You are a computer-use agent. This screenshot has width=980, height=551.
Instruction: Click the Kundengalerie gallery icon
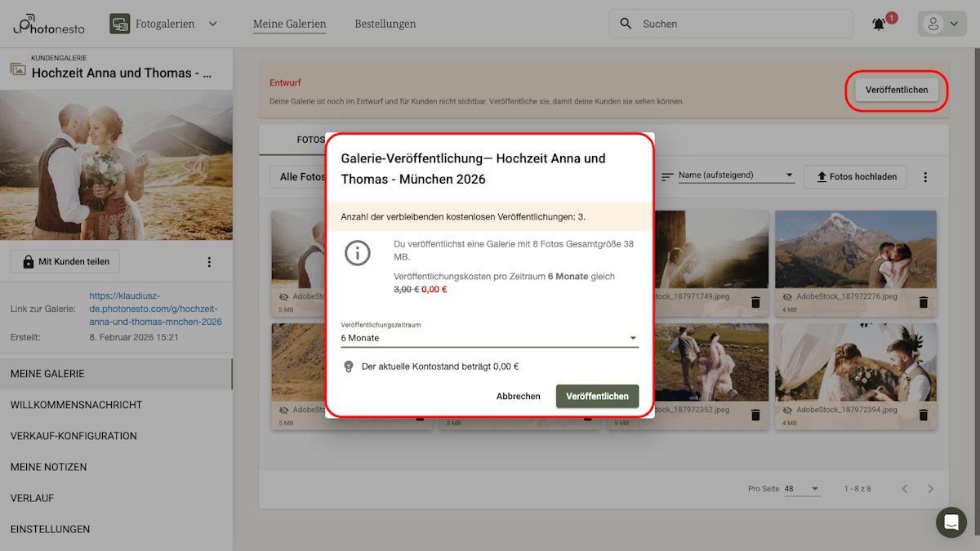tap(18, 69)
